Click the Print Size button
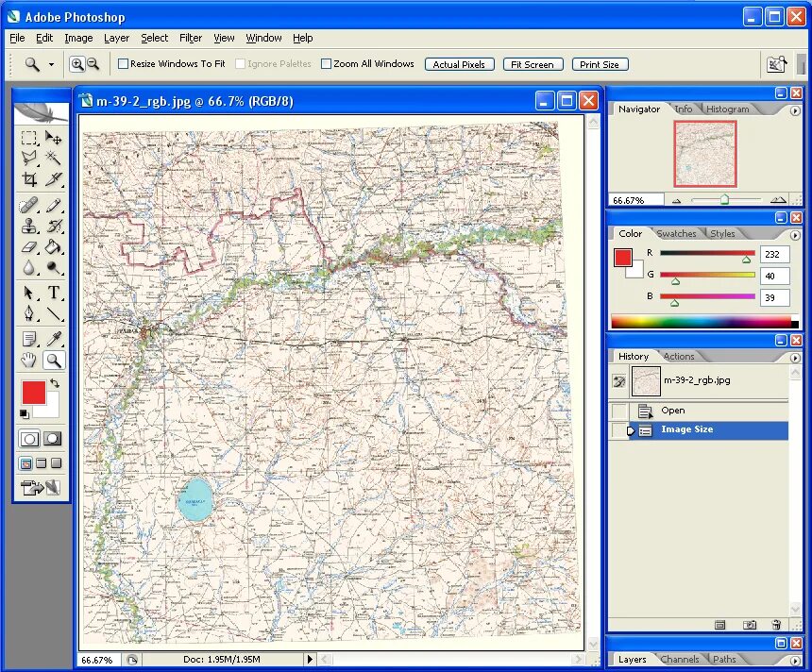This screenshot has width=812, height=672. 600,65
